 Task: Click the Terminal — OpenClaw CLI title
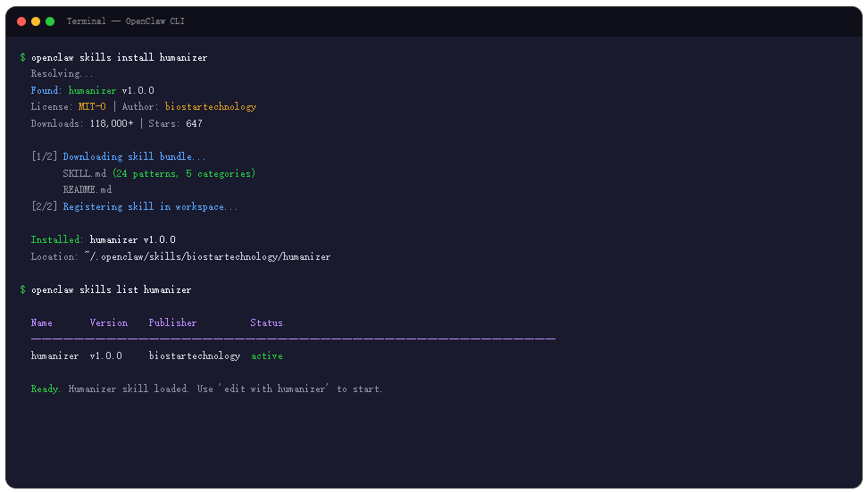click(x=126, y=21)
